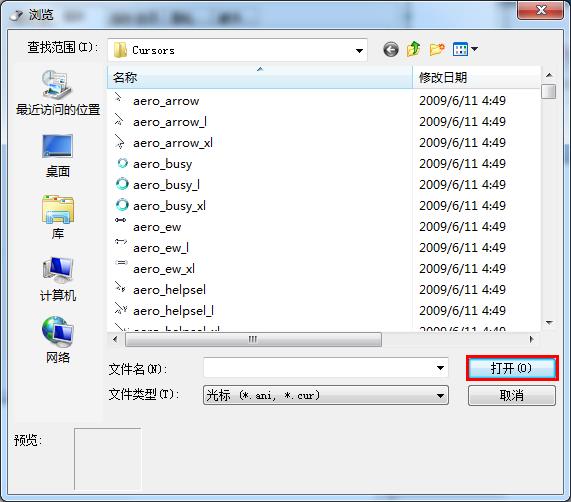Click the horizontal scrollbar thumb in file list
571x502 pixels.
253,339
